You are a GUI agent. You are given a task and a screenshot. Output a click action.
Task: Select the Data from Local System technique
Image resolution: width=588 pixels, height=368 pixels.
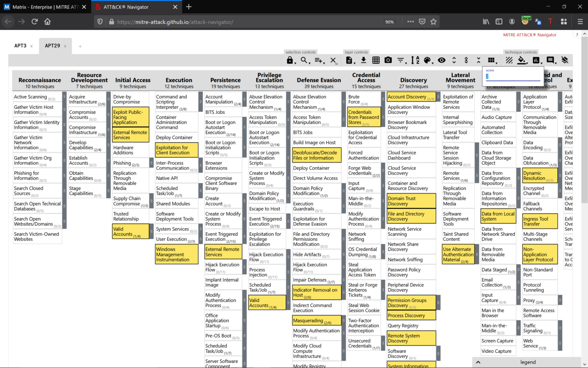pos(498,216)
